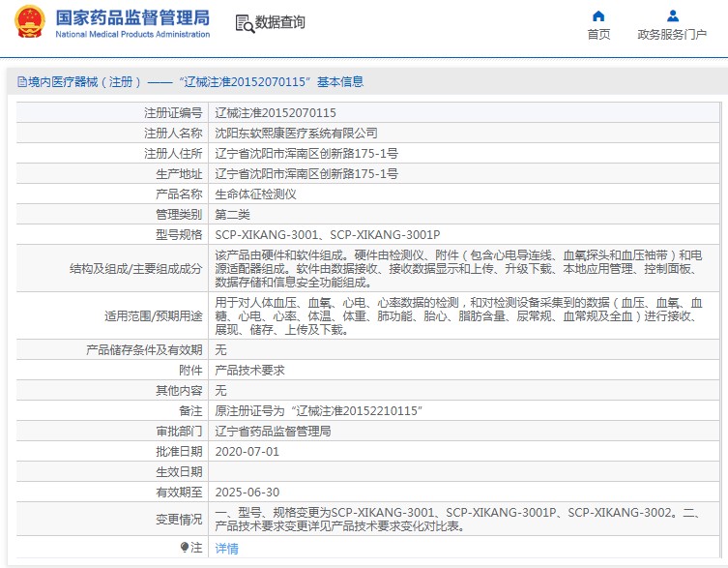This screenshot has height=568, width=728.
Task: Select the structure description starting 该产品由硬件和软件组成
Action: coord(458,269)
